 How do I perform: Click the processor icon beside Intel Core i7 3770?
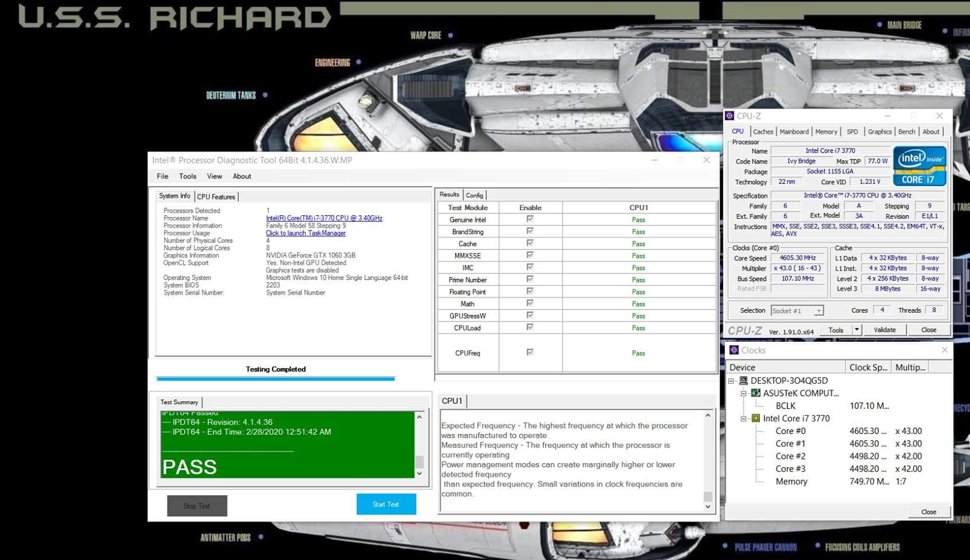(755, 418)
